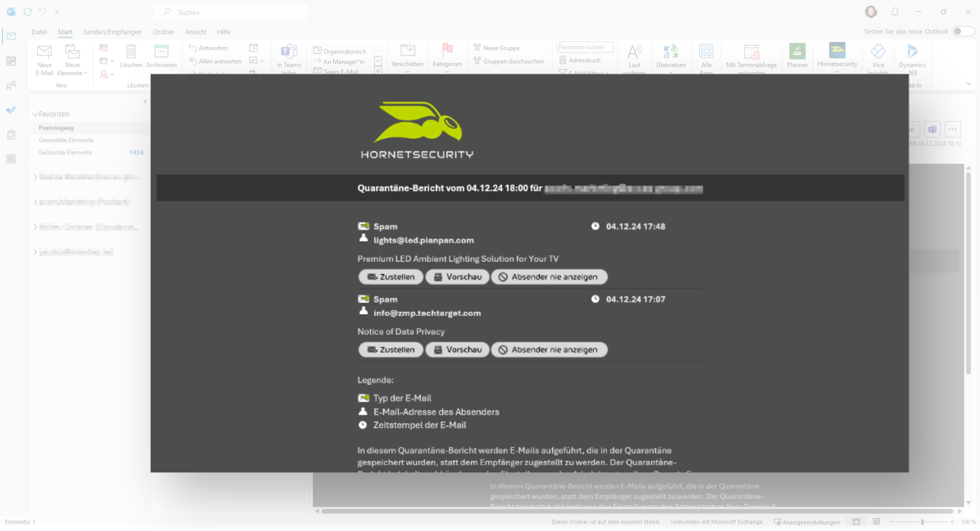Viewport: 980px width, 531px height.
Task: Open Senden/Empfangen tab
Action: pyautogui.click(x=112, y=32)
